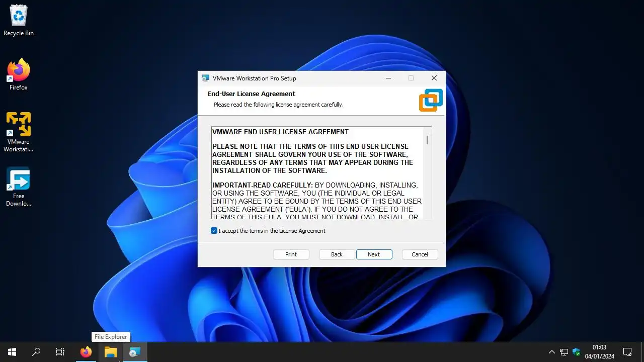Image resolution: width=644 pixels, height=362 pixels.
Task: Open the network status tray icon
Action: tap(564, 352)
